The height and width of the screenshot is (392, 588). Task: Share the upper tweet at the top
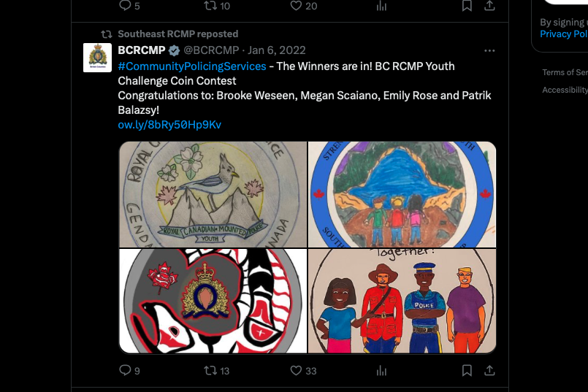pos(490,6)
